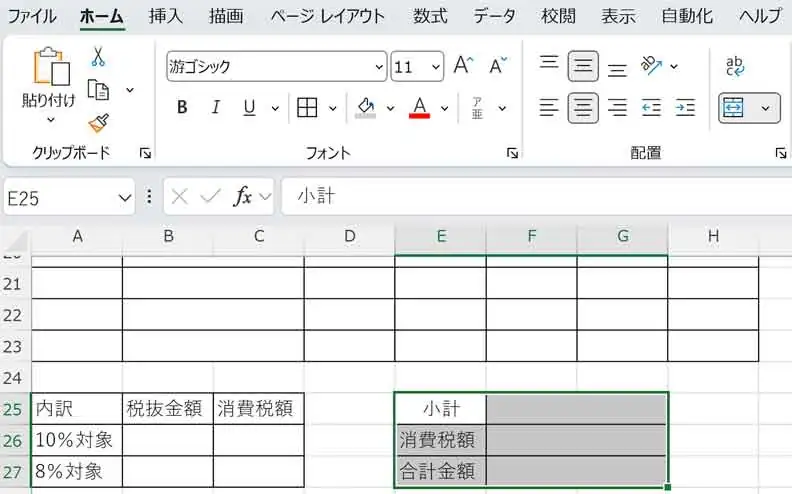This screenshot has height=494, width=792.
Task: Click the Borders grid icon
Action: 307,107
